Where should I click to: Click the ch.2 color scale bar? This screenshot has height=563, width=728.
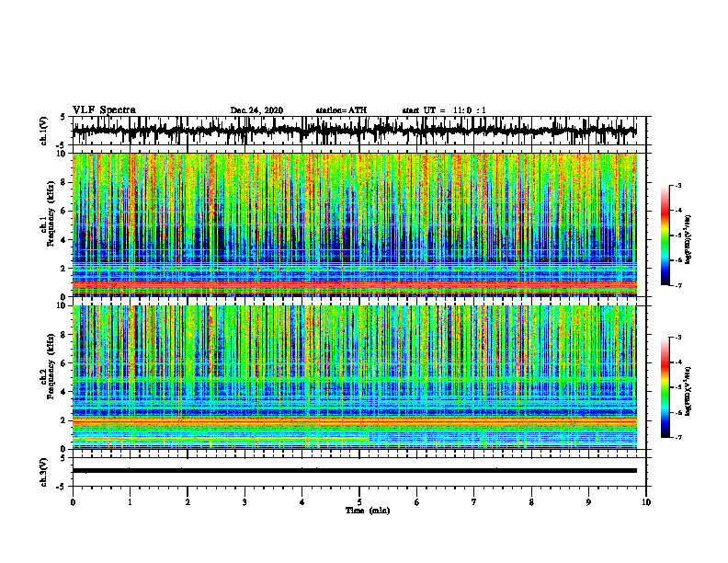pos(665,387)
